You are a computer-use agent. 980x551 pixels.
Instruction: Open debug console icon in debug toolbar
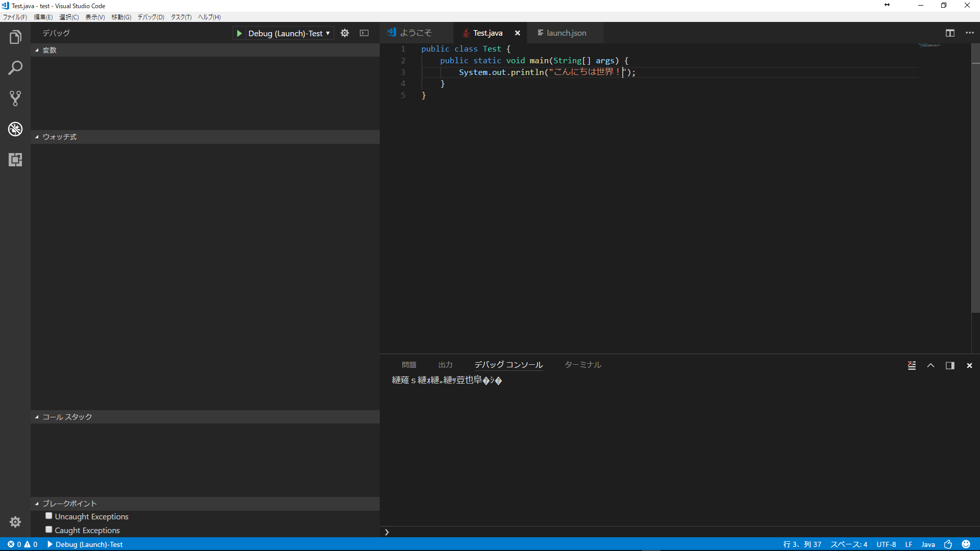tap(364, 33)
